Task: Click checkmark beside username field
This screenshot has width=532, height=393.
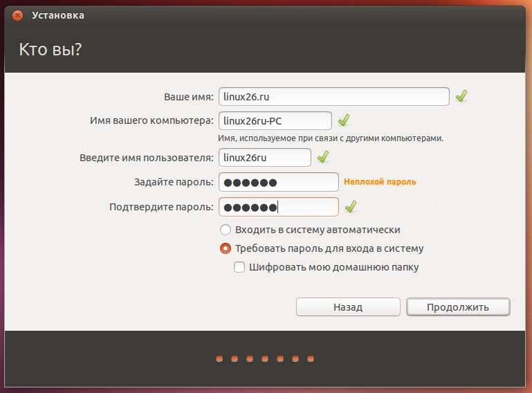Action: click(323, 157)
